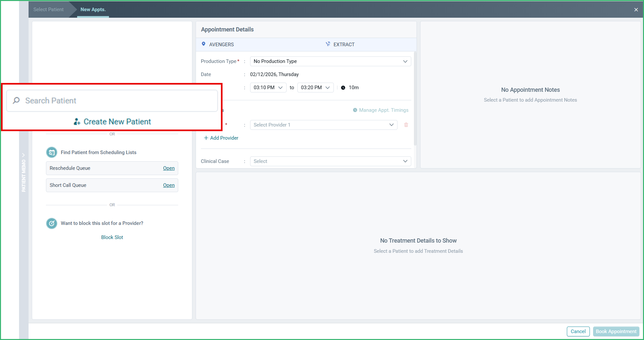Image resolution: width=644 pixels, height=340 pixels.
Task: Click the 10m duration value
Action: [x=354, y=88]
